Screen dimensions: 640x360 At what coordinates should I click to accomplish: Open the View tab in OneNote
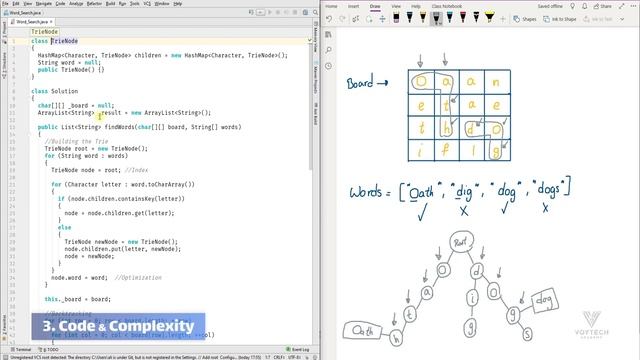click(396, 6)
